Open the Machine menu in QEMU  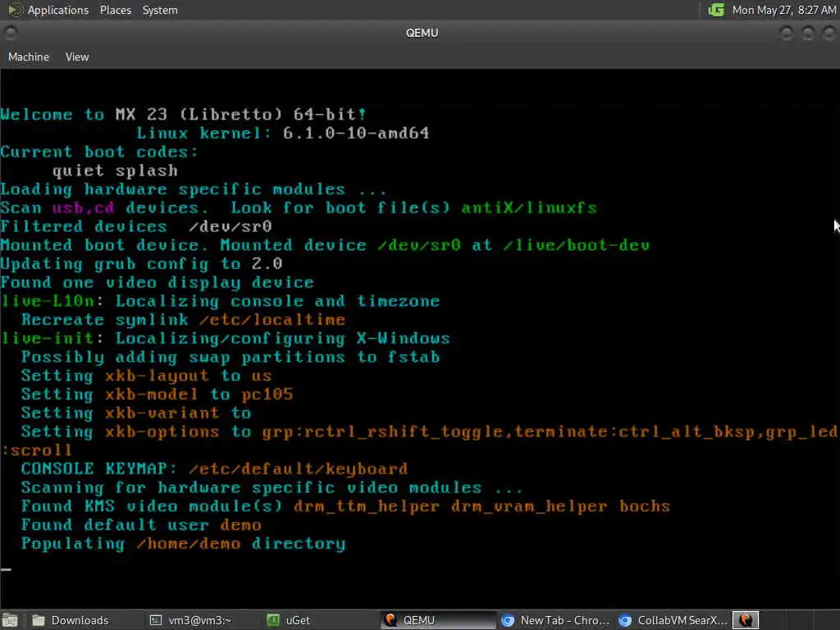29,57
